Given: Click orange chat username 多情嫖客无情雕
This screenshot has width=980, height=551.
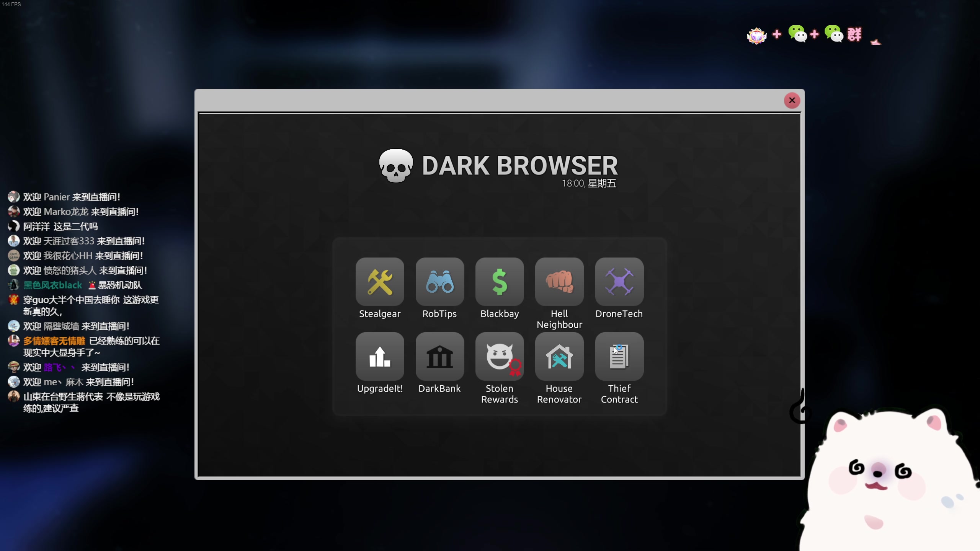Looking at the screenshot, I should [x=54, y=341].
